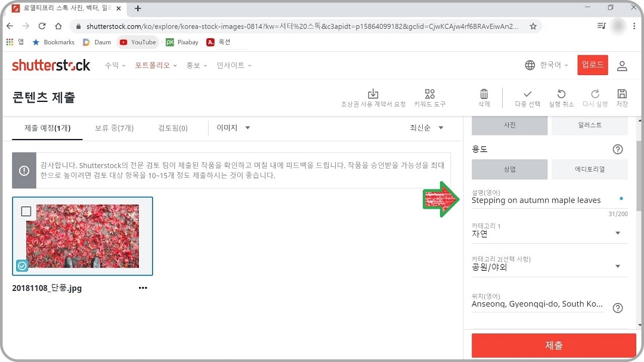Open the 이미지 type dropdown
Viewport: 644px width, 362px height.
(232, 128)
